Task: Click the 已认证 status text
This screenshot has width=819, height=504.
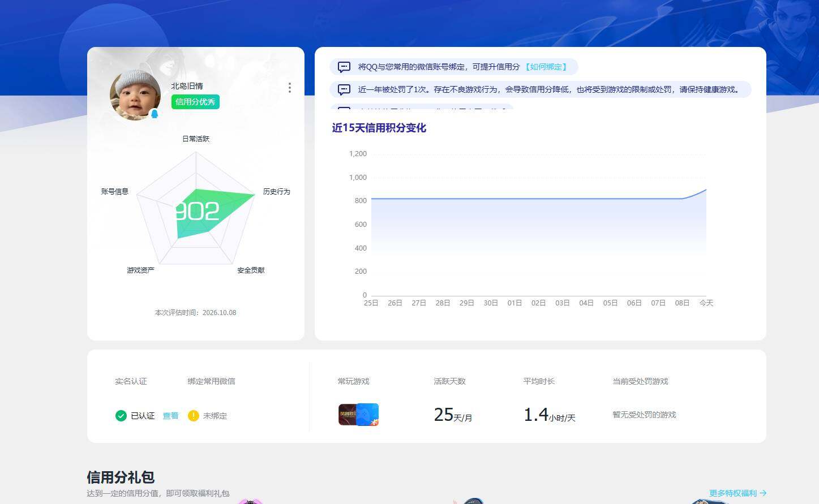Action: tap(143, 416)
